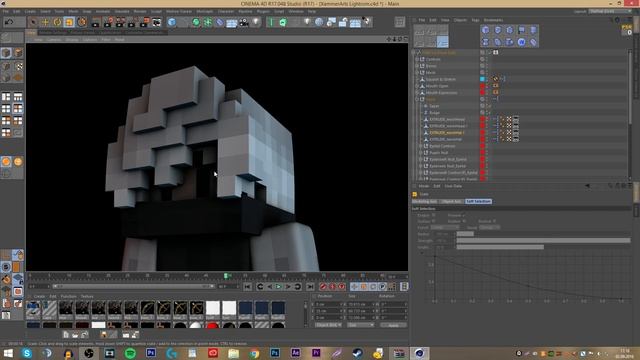Toggle the Surface checkbox in Soft Selection
The width and height of the screenshot is (640, 360).
[433, 221]
